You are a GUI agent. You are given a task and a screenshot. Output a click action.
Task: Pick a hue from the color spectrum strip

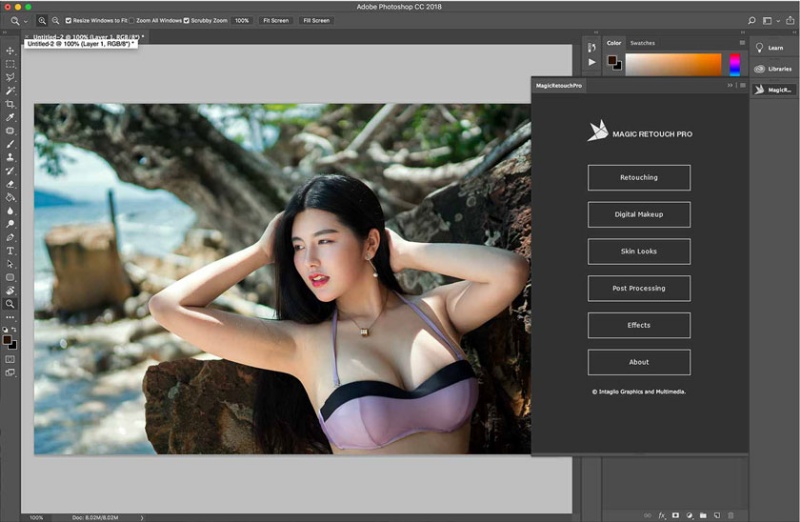(734, 65)
